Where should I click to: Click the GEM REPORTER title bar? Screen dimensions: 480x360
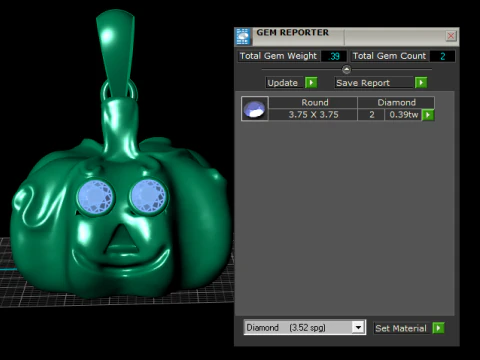point(347,36)
